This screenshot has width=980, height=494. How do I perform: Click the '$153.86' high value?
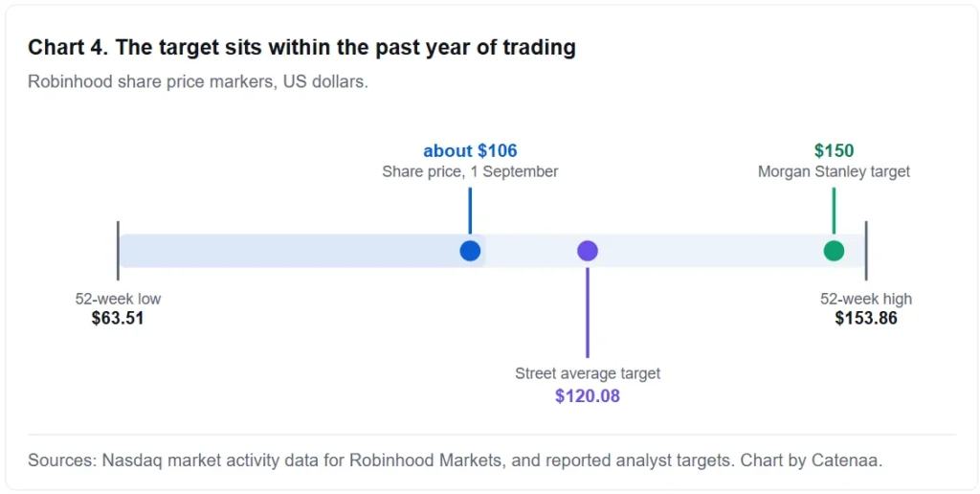pos(866,318)
